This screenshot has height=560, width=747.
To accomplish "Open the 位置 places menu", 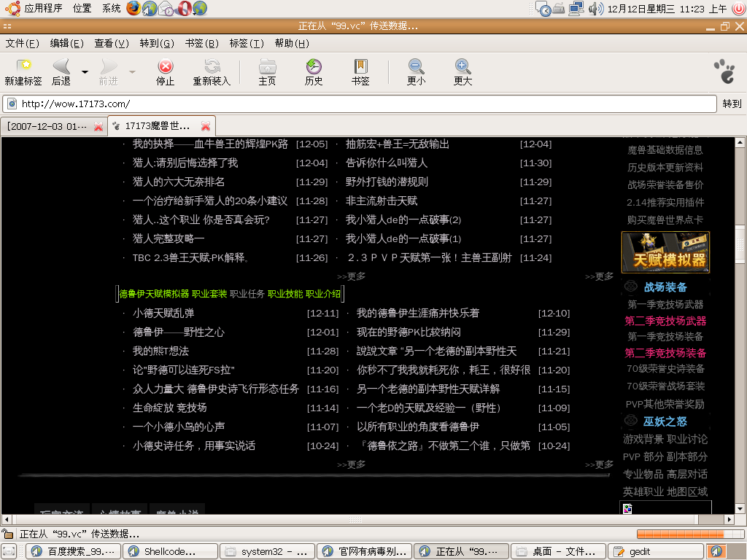I will tap(82, 8).
